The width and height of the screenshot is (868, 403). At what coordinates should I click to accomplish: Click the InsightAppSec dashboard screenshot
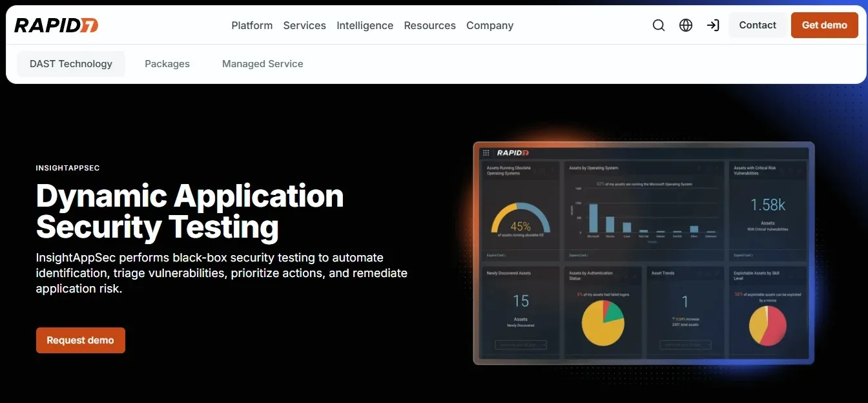pos(644,253)
